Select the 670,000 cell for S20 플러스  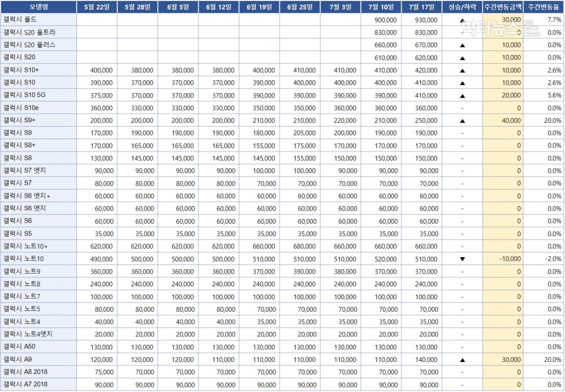coord(426,45)
